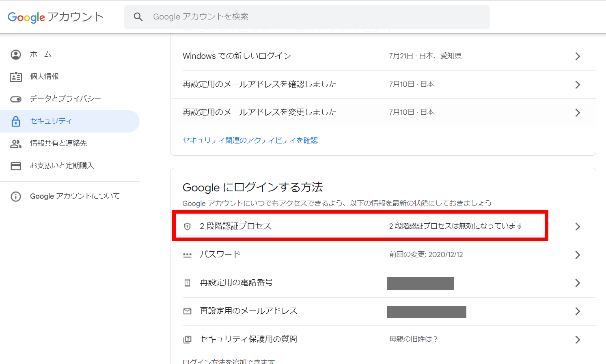Image resolution: width=606 pixels, height=364 pixels.
Task: Select セキュリティ in the sidebar
Action: tap(70, 121)
